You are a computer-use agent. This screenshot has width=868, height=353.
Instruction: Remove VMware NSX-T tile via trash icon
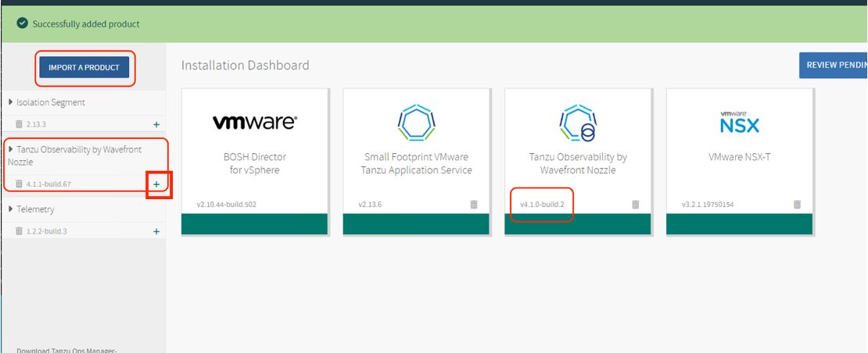[797, 205]
